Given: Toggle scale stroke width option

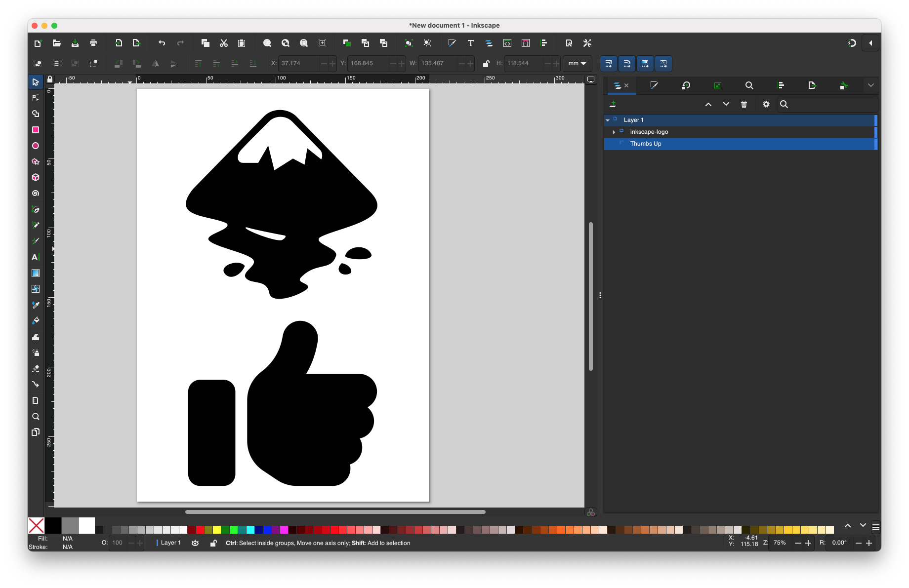Looking at the screenshot, I should [x=609, y=63].
